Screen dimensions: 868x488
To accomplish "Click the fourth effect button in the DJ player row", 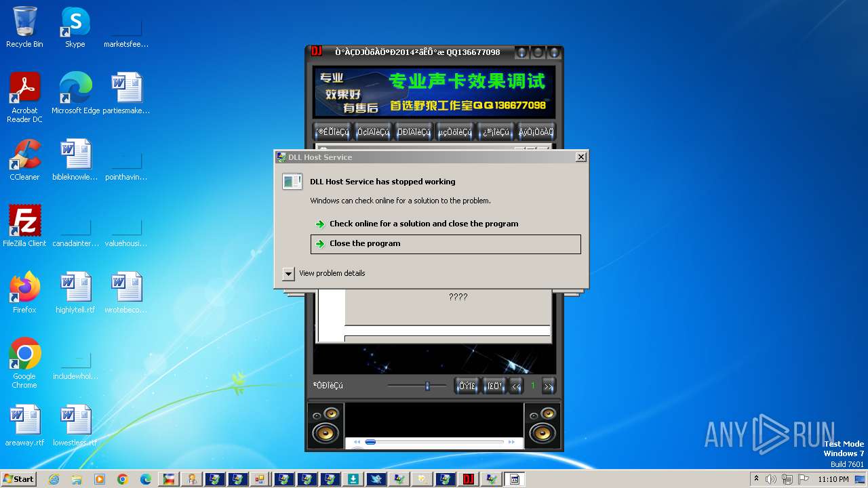I will pyautogui.click(x=454, y=131).
